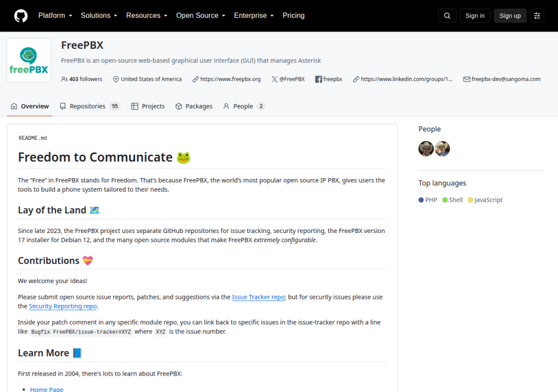Click the followers people icon
Screen dimensions: 558x392
[x=64, y=79]
